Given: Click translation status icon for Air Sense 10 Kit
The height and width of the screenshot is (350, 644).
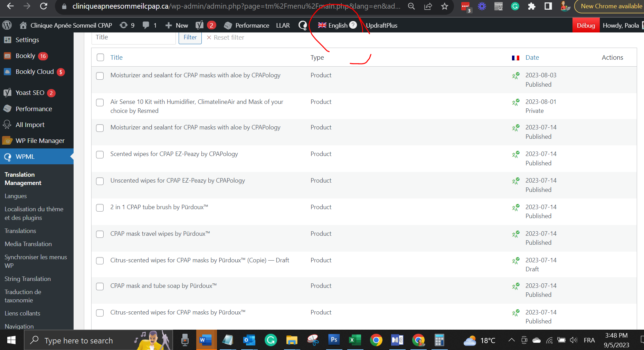Looking at the screenshot, I should pos(515,102).
